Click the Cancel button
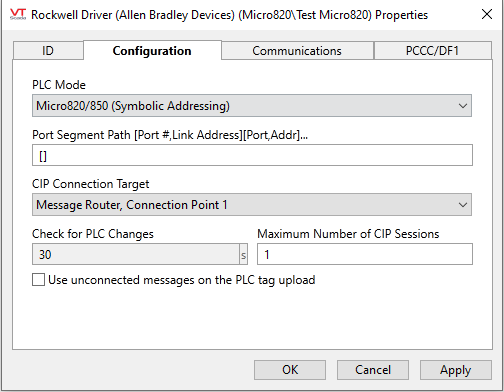The height and width of the screenshot is (392, 504). point(373,370)
